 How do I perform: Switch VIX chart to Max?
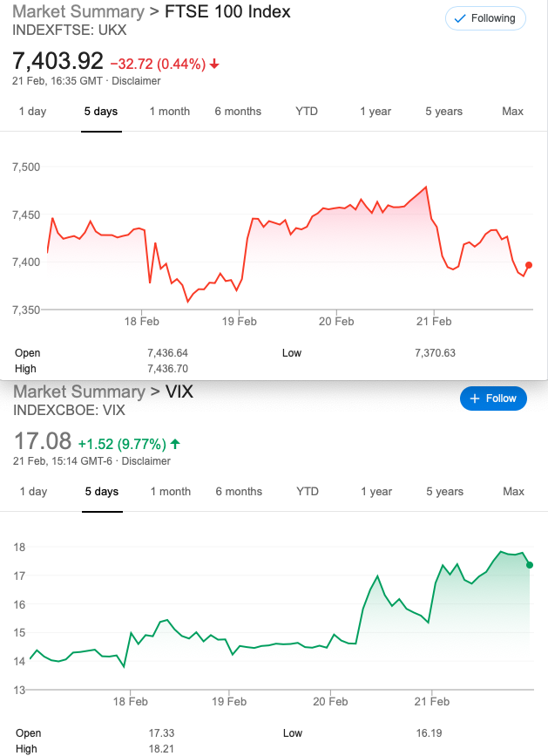tap(514, 492)
